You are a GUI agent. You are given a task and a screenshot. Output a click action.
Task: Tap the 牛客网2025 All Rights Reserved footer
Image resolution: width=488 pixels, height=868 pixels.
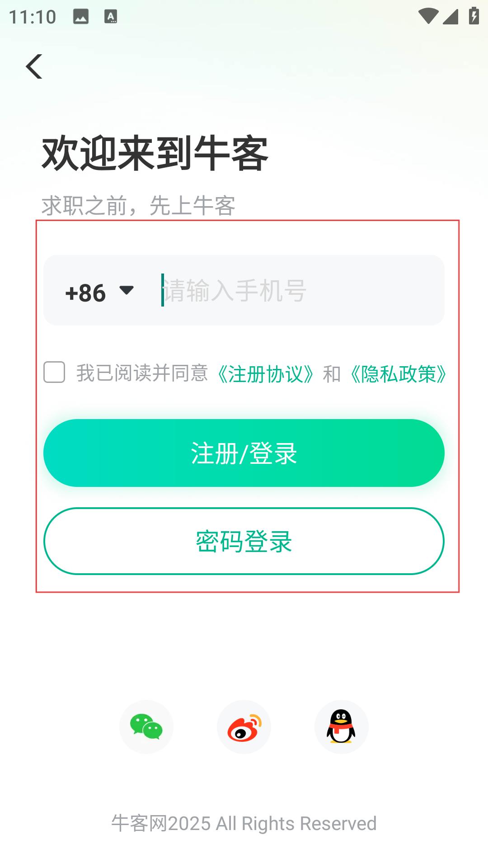coord(244,823)
